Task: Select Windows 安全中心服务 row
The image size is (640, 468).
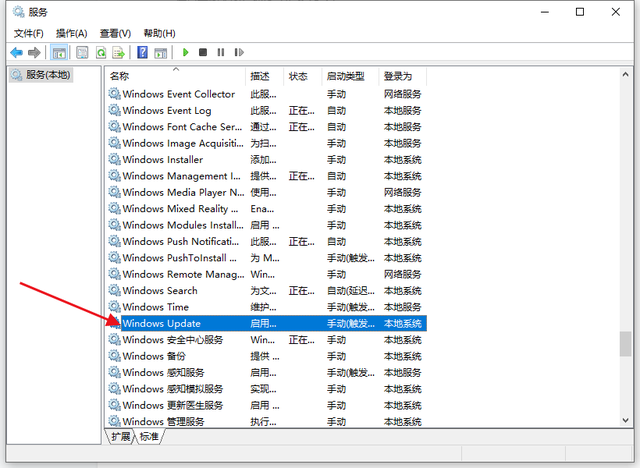Action: point(267,339)
